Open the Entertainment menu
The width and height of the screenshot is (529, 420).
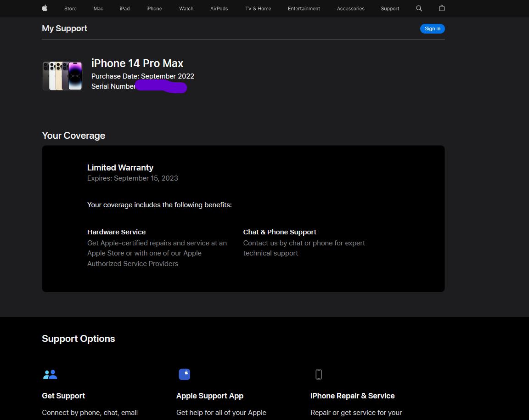pos(304,8)
